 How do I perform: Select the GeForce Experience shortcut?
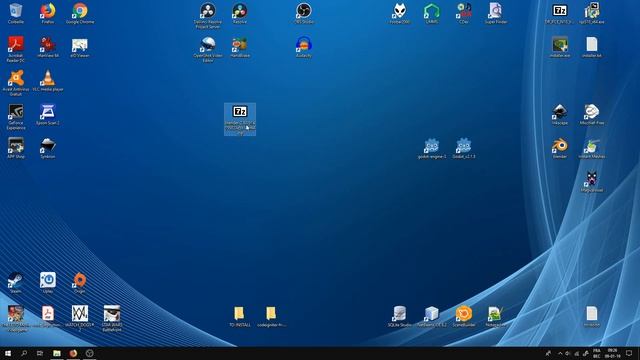click(16, 116)
